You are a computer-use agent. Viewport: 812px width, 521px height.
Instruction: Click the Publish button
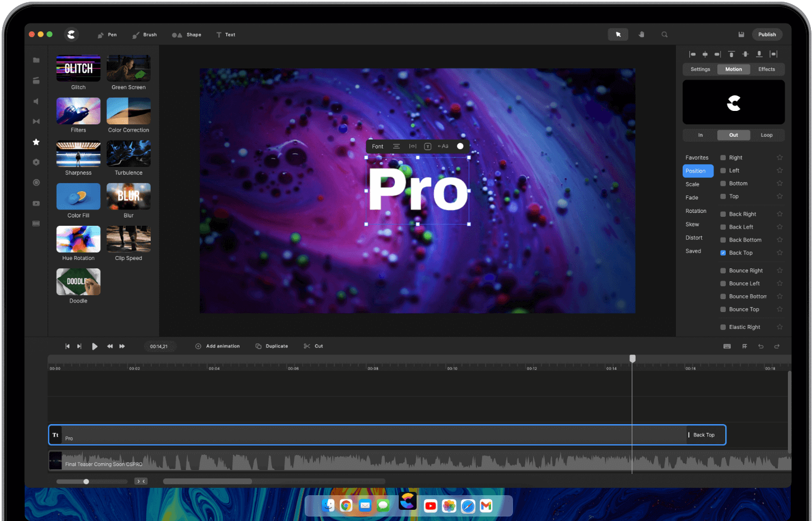tap(767, 34)
